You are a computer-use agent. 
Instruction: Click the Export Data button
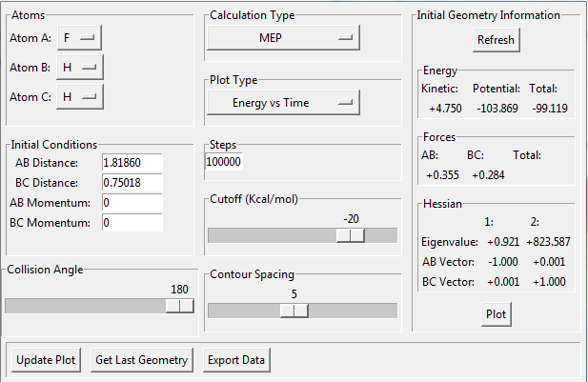point(236,360)
